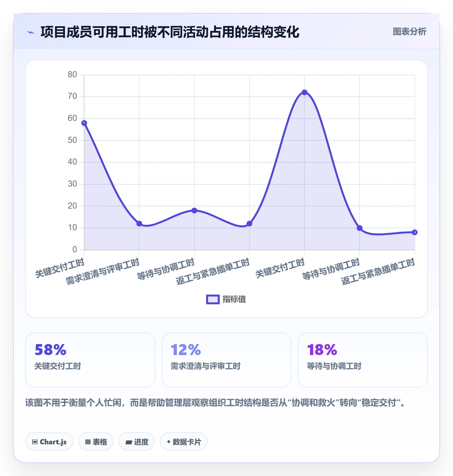
Task: Click the data point at 18
Action: (194, 211)
